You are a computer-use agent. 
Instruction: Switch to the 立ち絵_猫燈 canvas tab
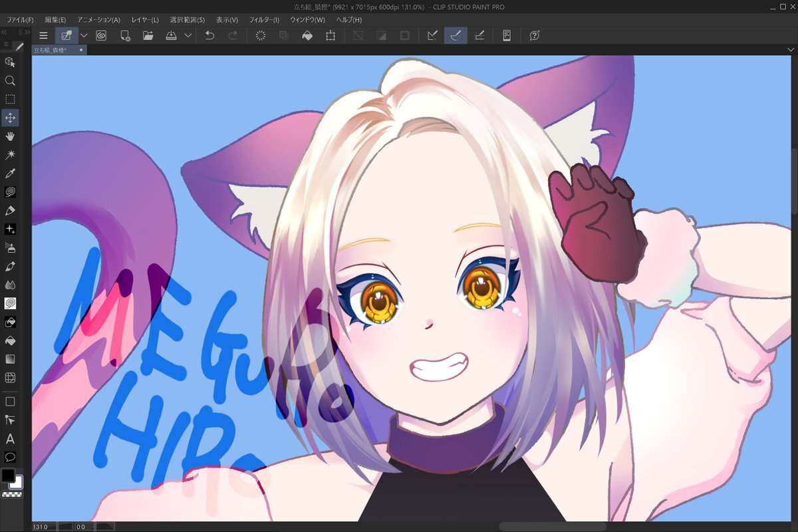click(55, 50)
